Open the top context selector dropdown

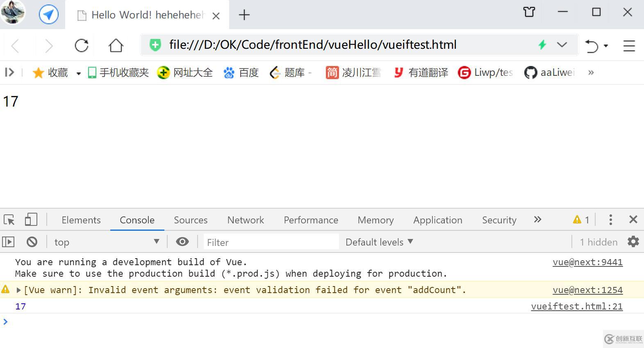coord(107,242)
